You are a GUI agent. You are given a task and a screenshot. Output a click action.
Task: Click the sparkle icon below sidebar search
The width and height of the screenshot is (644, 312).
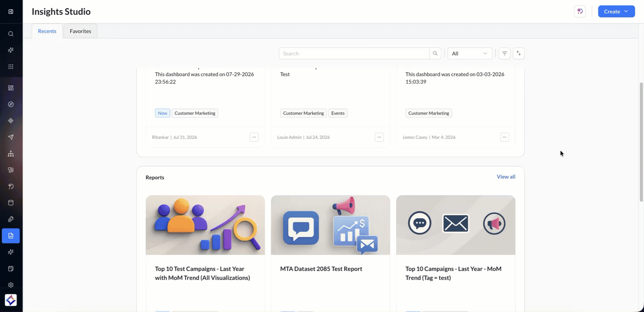[11, 50]
